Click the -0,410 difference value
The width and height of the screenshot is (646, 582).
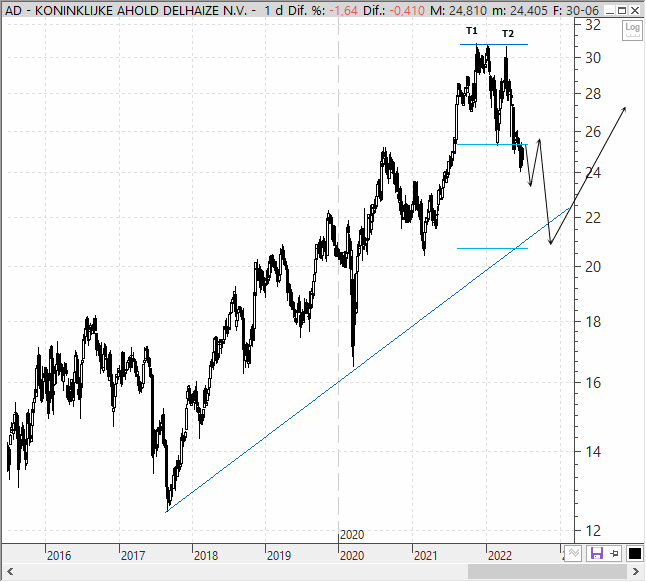407,10
